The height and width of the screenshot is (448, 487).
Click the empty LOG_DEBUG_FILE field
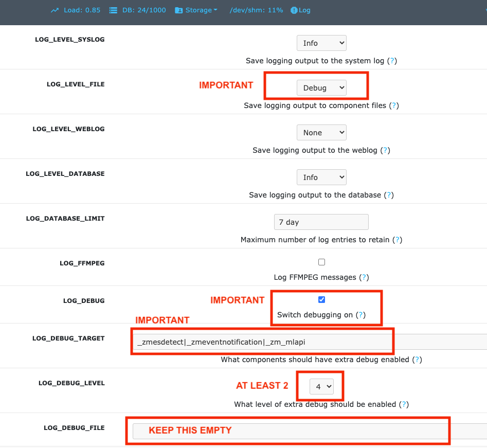tap(288, 432)
